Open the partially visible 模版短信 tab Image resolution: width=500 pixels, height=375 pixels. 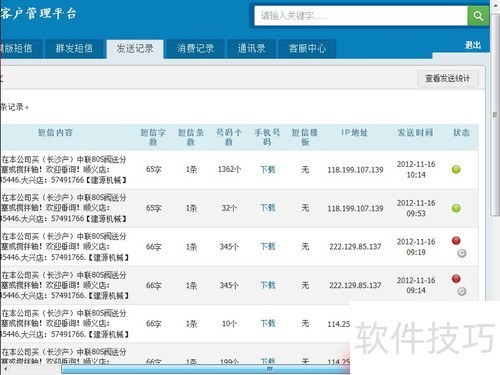pyautogui.click(x=21, y=49)
